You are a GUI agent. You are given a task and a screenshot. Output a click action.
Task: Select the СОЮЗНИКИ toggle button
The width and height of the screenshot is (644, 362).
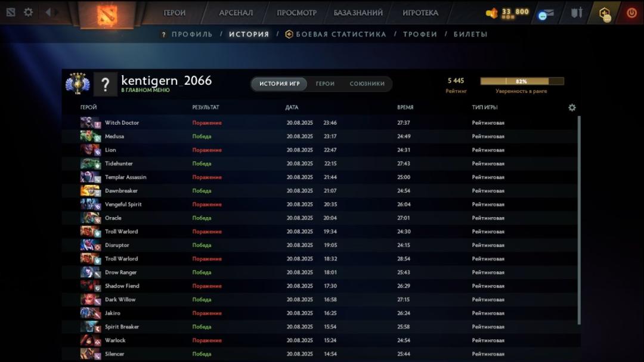[x=367, y=84]
